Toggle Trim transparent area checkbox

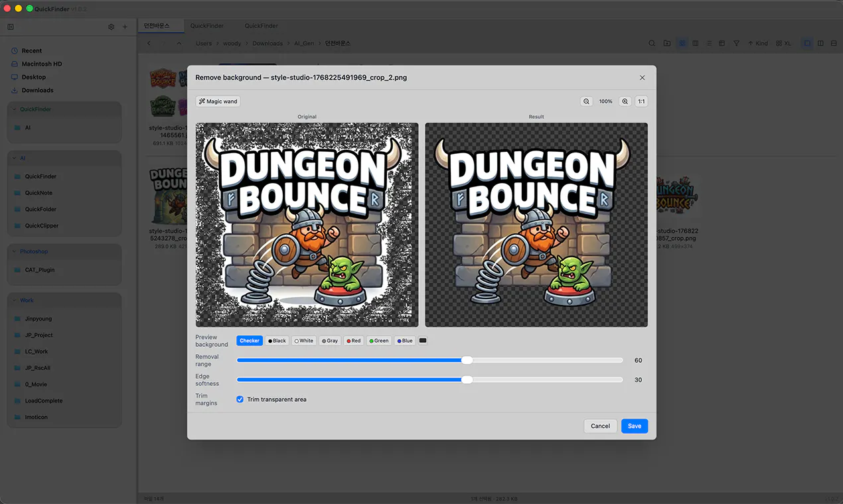point(240,399)
